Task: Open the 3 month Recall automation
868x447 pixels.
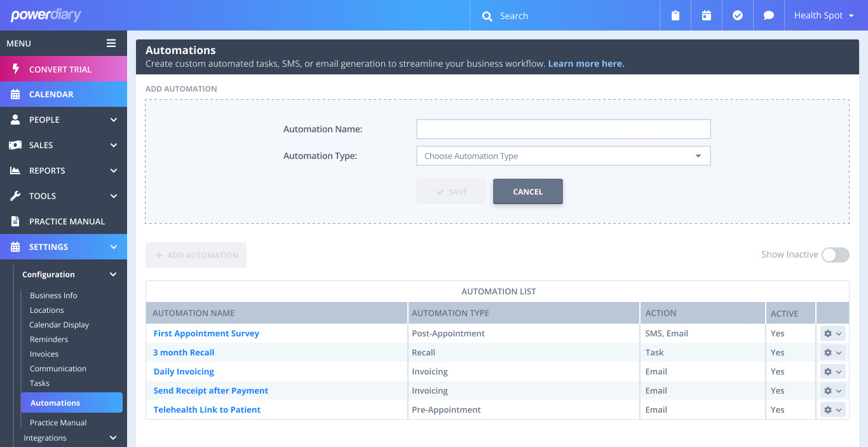Action: coord(184,352)
